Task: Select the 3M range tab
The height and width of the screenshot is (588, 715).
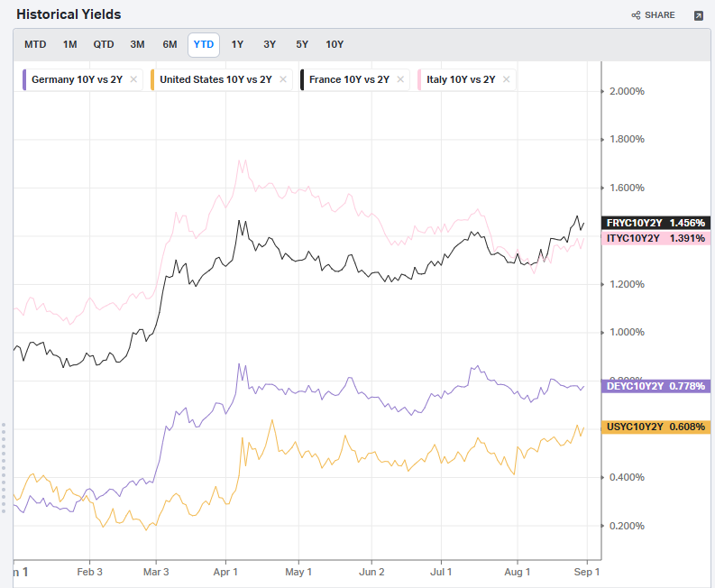Action: (137, 45)
